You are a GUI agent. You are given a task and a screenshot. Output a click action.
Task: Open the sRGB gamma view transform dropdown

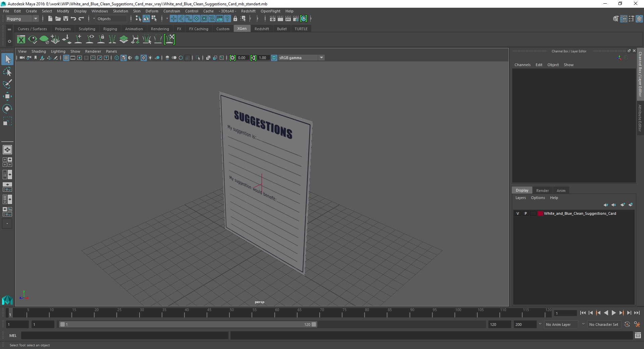tap(301, 58)
